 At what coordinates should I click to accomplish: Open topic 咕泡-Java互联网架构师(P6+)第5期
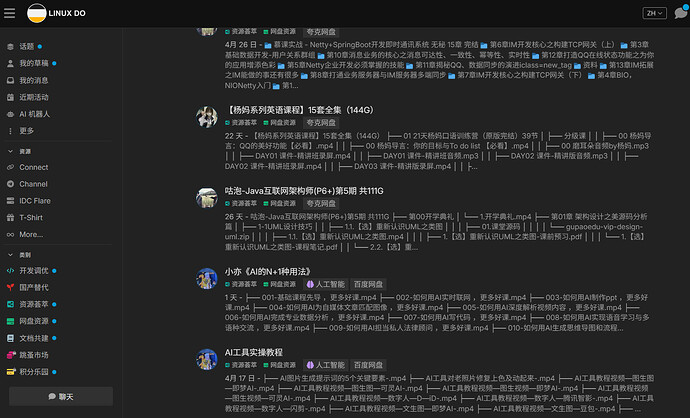pyautogui.click(x=304, y=191)
